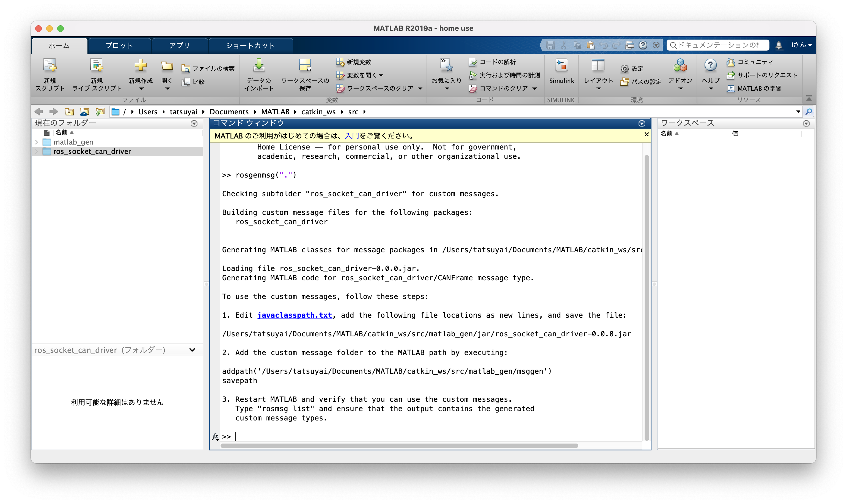847x504 pixels.
Task: Click MATLAB の学習 (Learn MATLAB)
Action: (754, 88)
